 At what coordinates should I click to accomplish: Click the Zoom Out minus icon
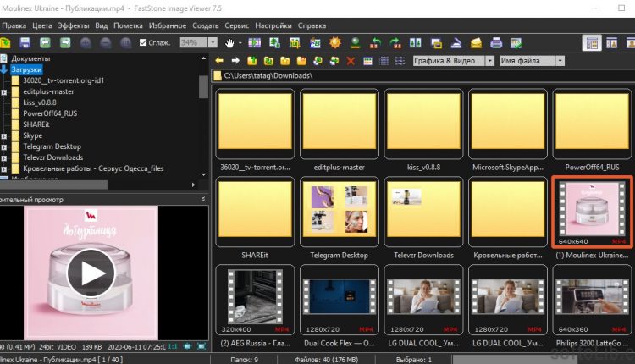(106, 42)
